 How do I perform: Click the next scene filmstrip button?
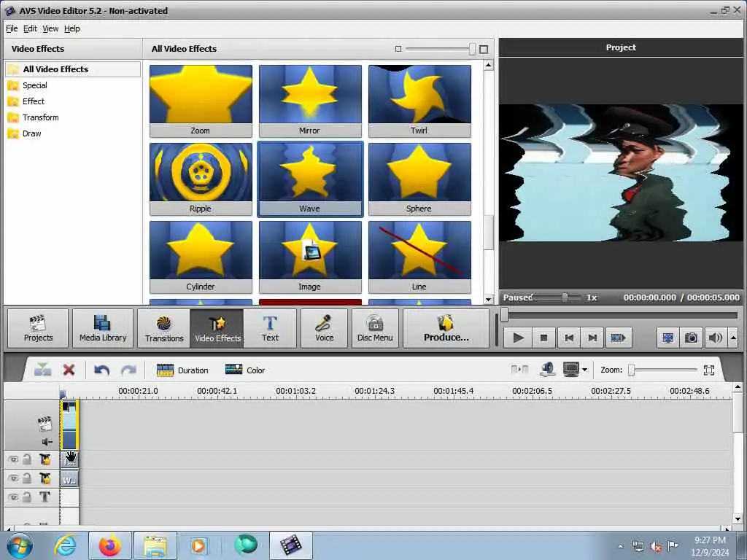click(x=618, y=338)
